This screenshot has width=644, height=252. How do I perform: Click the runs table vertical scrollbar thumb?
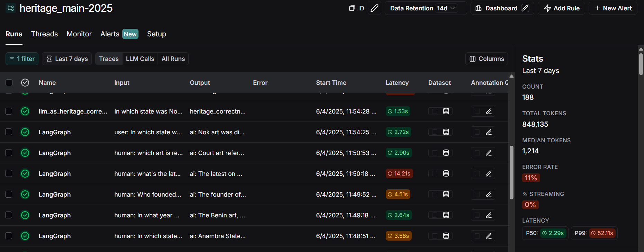point(511,172)
